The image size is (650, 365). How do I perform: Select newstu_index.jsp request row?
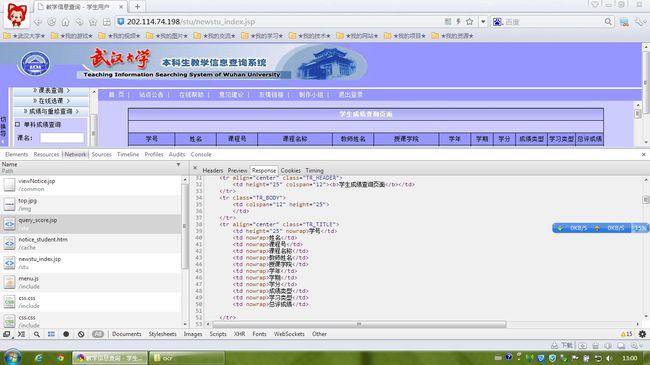click(90, 263)
